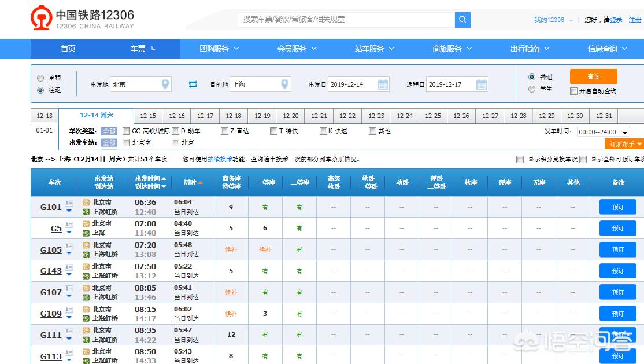Open the 发车时间 00:00--24:00 dropdown

point(604,132)
